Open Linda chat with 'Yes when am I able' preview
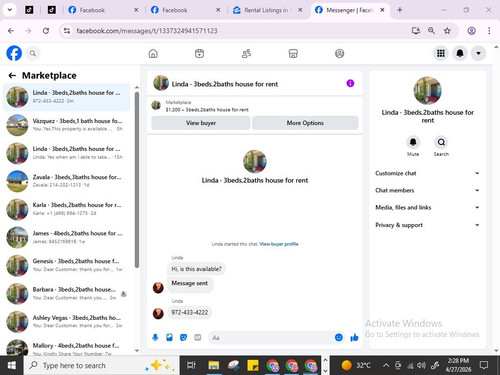The height and width of the screenshot is (375, 500). (x=66, y=153)
